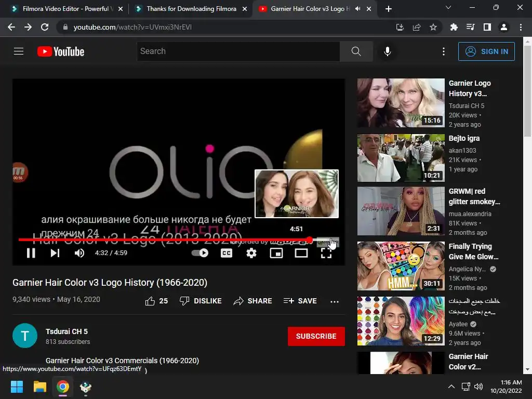The height and width of the screenshot is (399, 532).
Task: Open the Chrome extensions puzzle icon
Action: [x=454, y=27]
